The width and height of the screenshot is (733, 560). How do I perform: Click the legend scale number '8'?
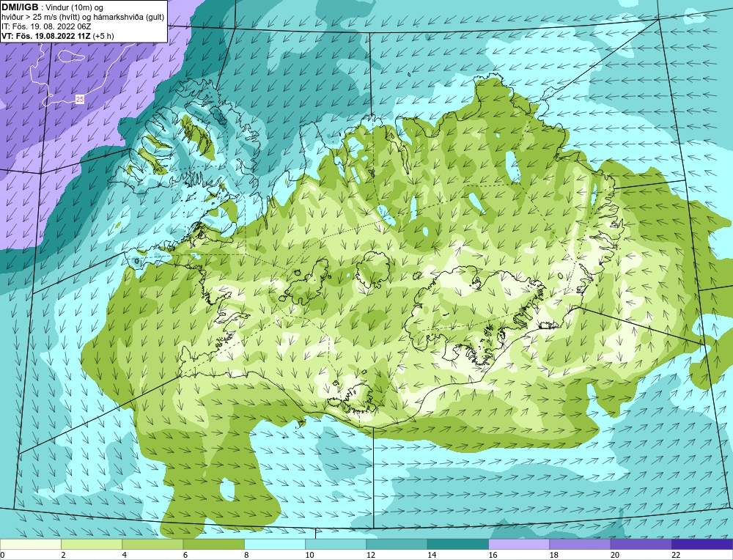[x=246, y=555]
